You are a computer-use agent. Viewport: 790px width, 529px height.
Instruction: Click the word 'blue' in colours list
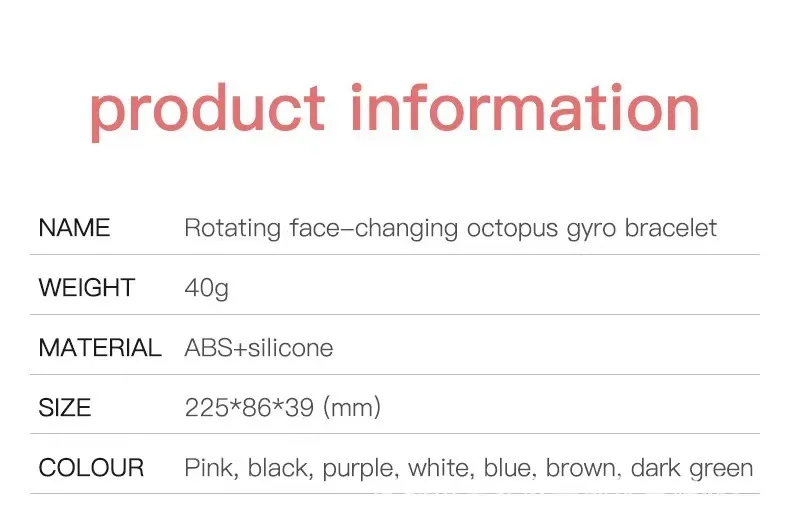[x=507, y=468]
